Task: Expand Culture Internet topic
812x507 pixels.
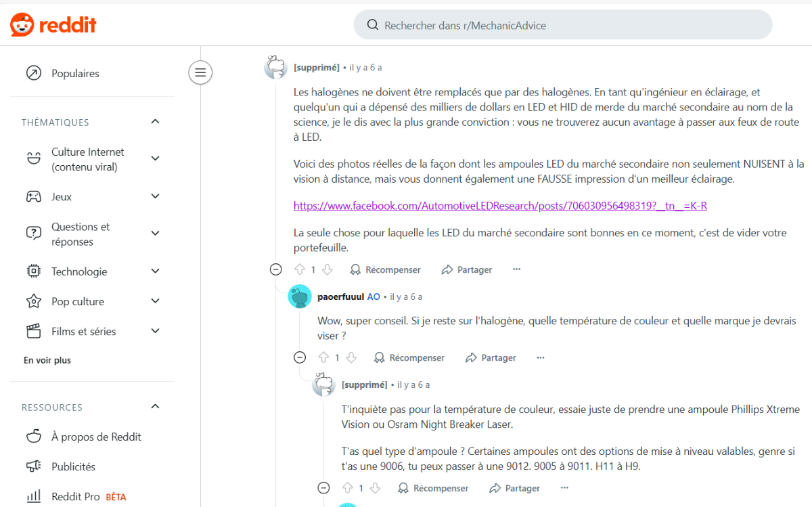Action: [x=155, y=159]
